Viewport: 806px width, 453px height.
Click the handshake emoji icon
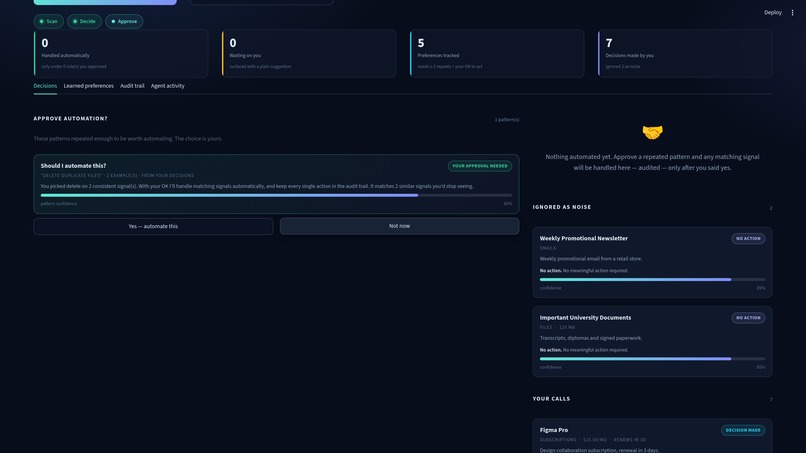point(652,133)
